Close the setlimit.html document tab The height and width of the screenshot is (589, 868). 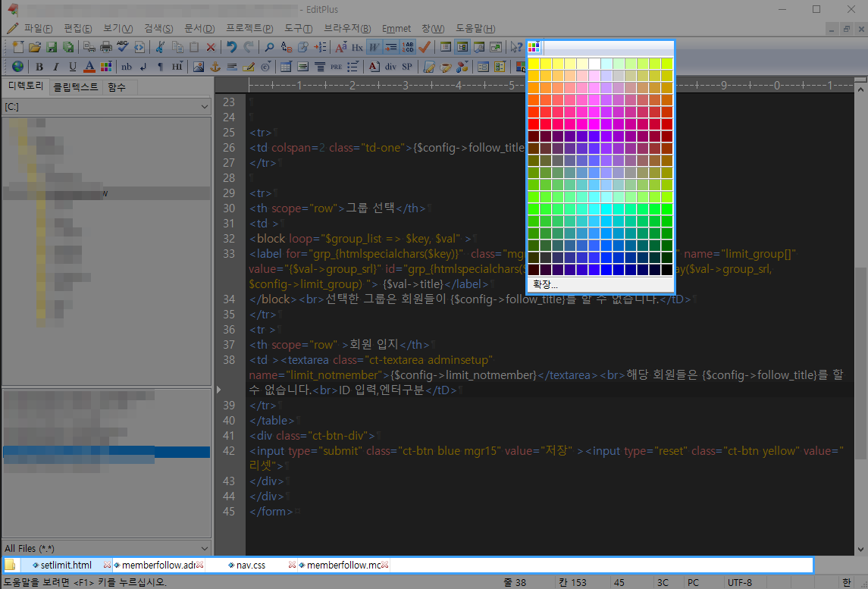click(107, 565)
